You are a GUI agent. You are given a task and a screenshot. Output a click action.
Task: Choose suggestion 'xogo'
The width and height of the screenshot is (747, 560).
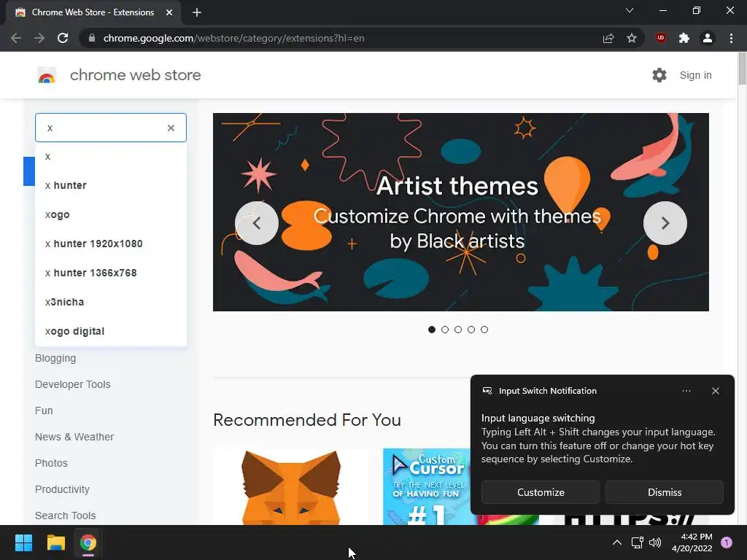111,214
